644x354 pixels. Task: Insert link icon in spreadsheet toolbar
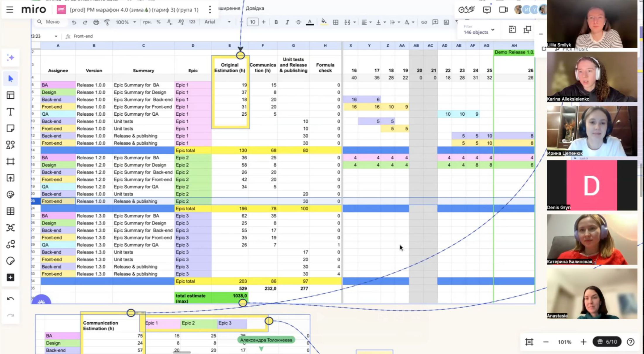click(x=424, y=22)
